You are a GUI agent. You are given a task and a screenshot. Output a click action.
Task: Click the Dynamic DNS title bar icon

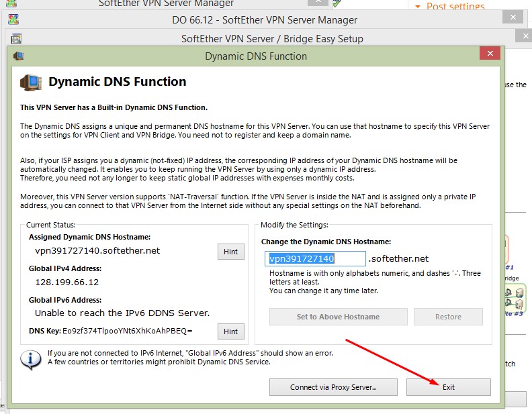pos(19,56)
